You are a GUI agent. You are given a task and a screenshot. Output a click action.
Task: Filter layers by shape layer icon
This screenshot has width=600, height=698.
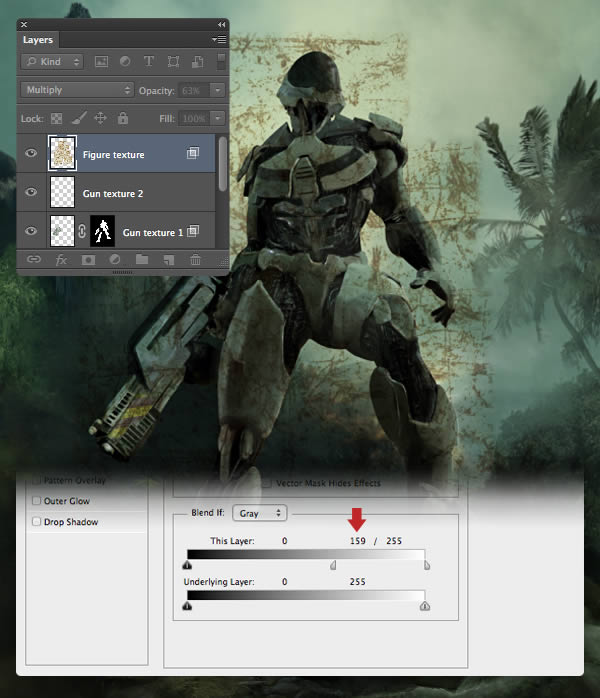[173, 61]
